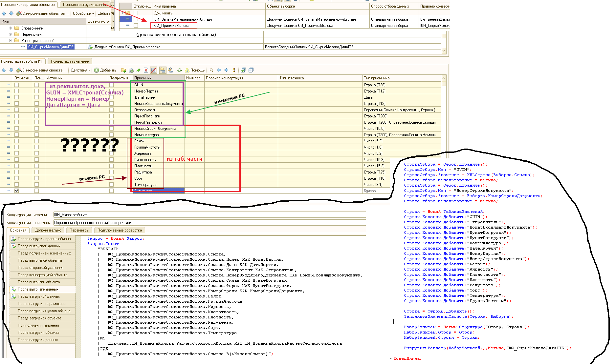Switch to Правила конвертации объектов tab
Viewport: 616px width, 364px height.
(28, 5)
